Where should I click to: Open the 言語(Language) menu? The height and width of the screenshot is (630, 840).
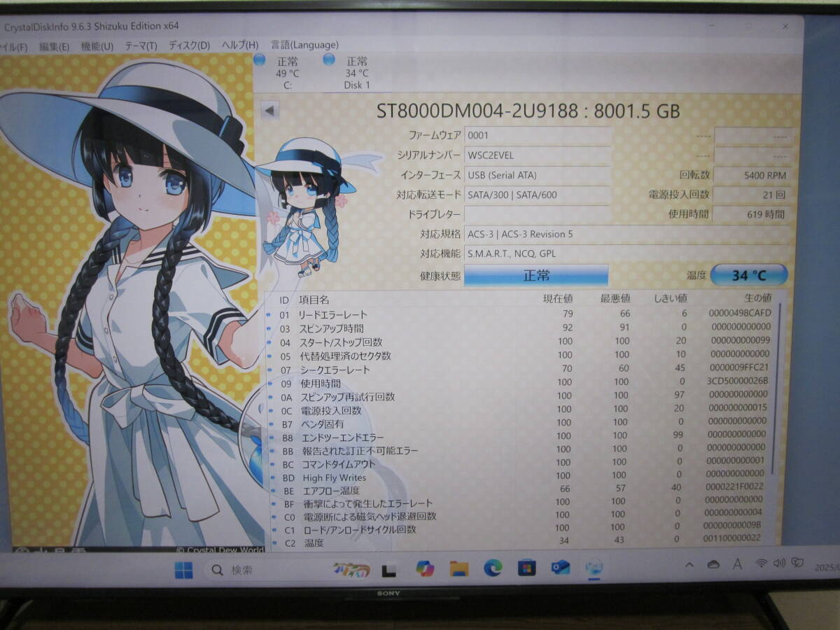(x=304, y=45)
